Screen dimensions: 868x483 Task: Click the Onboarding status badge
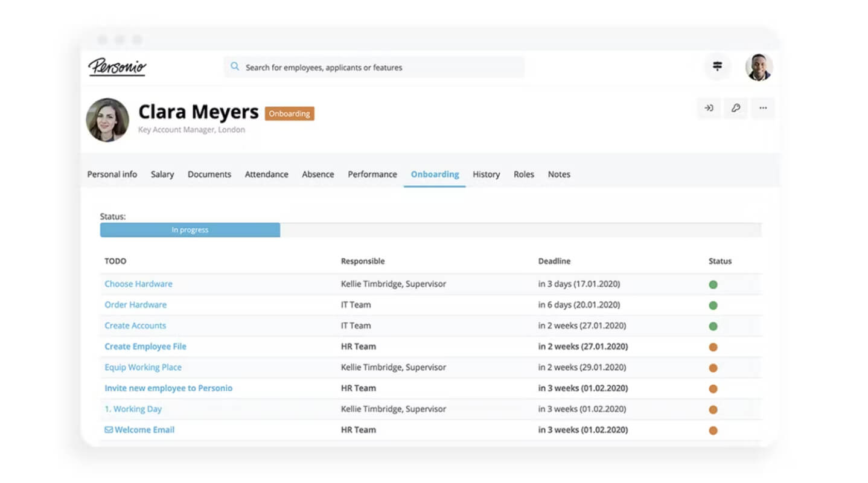290,114
